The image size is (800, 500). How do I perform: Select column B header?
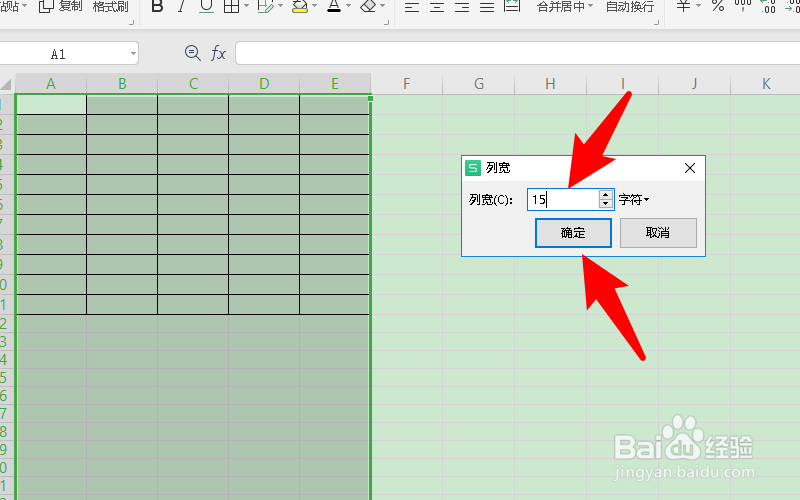click(x=122, y=84)
